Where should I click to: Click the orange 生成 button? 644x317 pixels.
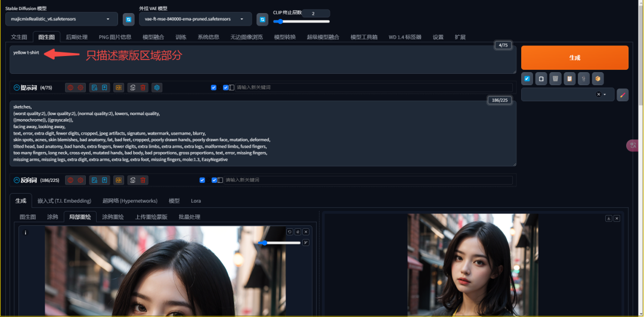574,58
